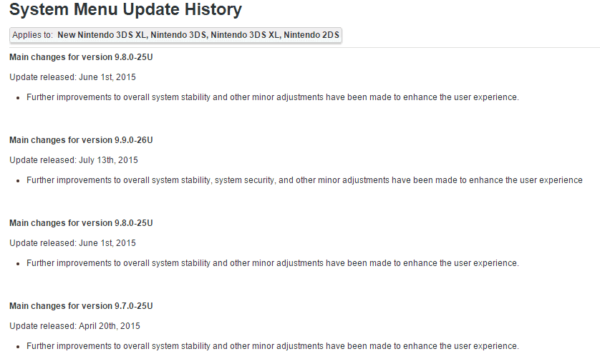Click the April 20th, 2015 release date

[x=110, y=326]
